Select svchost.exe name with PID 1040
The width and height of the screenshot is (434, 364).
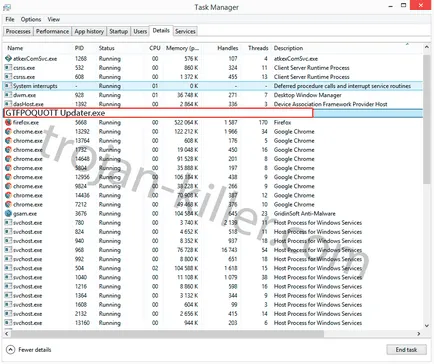[28, 277]
